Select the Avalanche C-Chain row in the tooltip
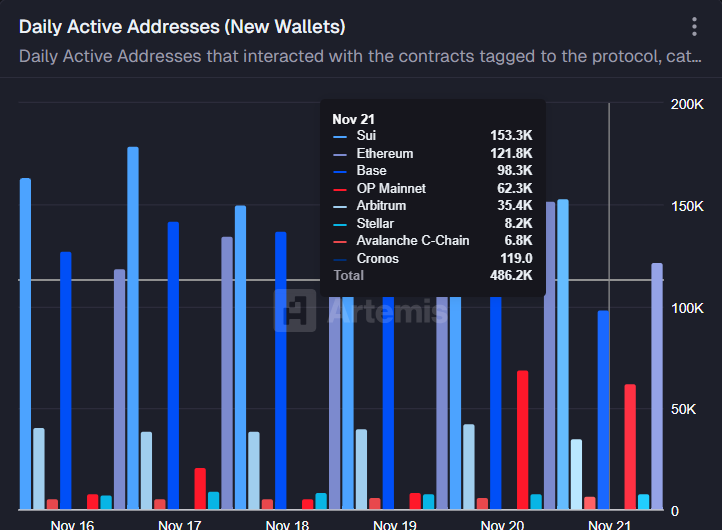The height and width of the screenshot is (530, 722). pos(432,240)
